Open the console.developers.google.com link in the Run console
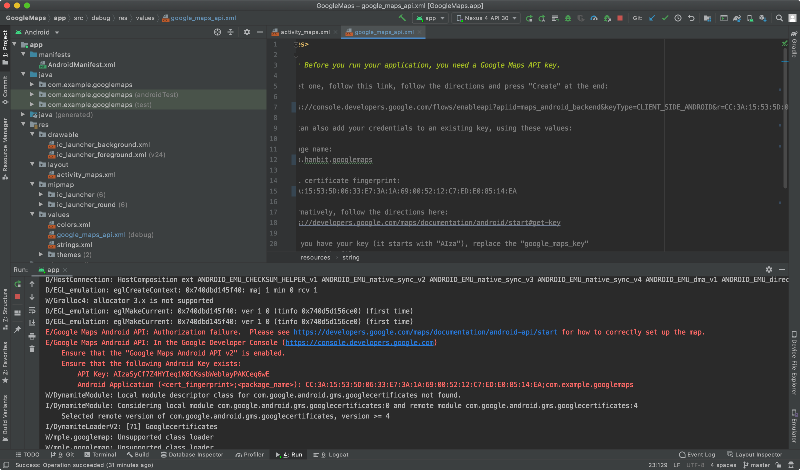This screenshot has width=800, height=470. tap(359, 343)
